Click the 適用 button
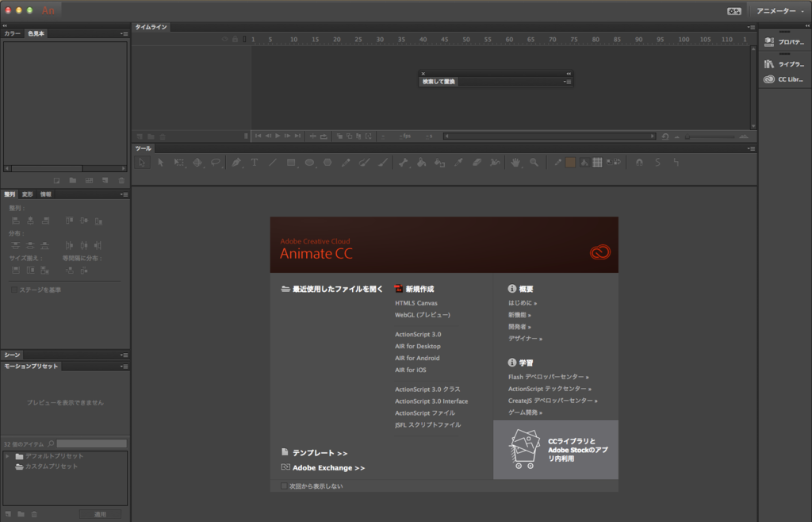Screen dimensions: 812x522 click(x=100, y=514)
